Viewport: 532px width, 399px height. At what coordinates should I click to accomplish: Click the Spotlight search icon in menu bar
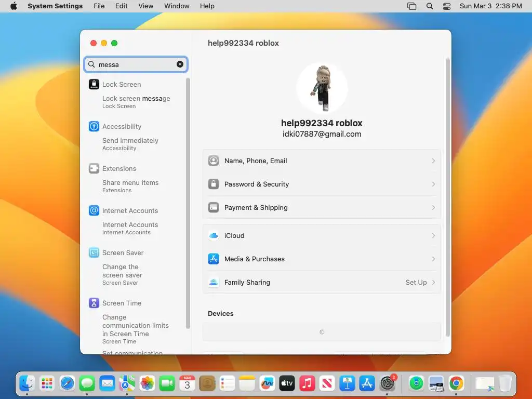pyautogui.click(x=430, y=6)
